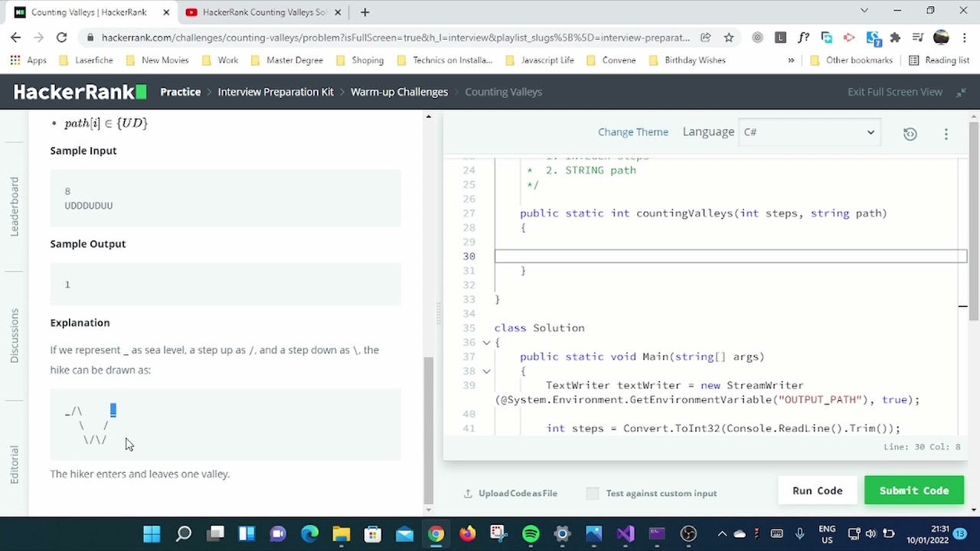The height and width of the screenshot is (551, 980).
Task: Collapse code fold arrow at line 36
Action: pyautogui.click(x=486, y=343)
